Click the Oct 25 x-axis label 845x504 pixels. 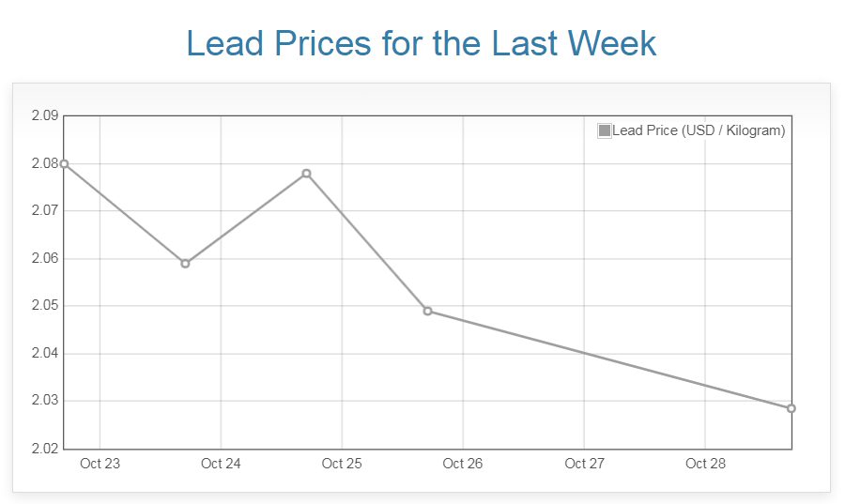pos(342,464)
